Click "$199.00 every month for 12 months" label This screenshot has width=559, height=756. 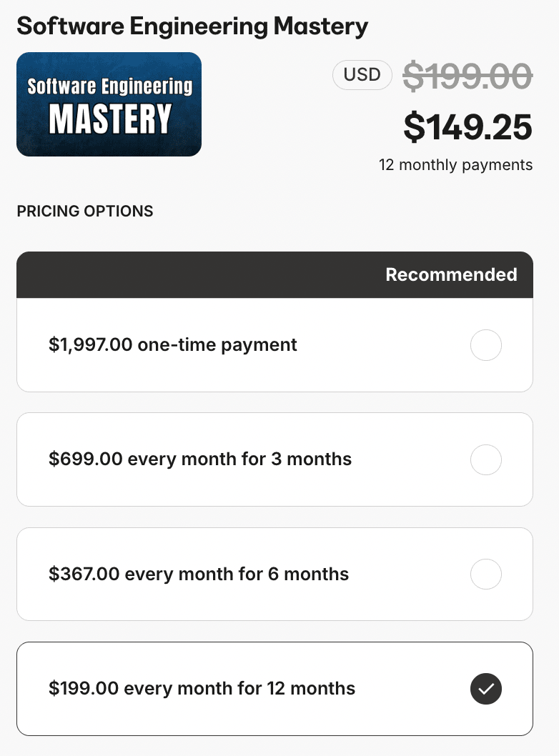[x=202, y=689]
